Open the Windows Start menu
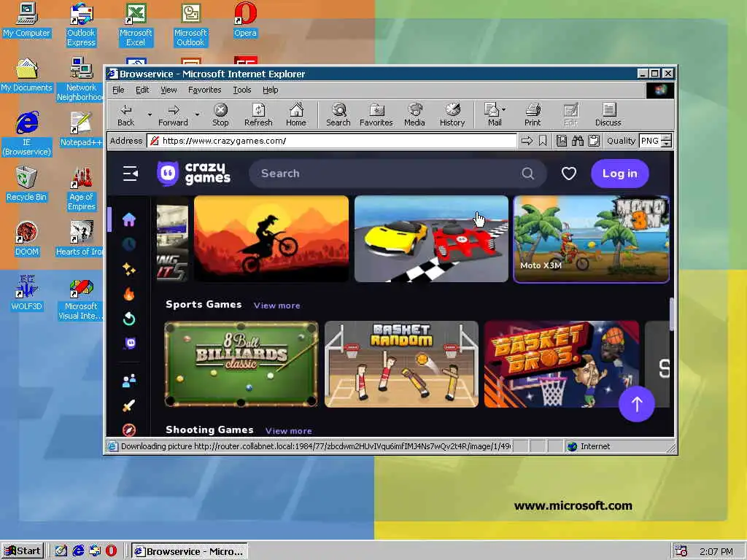747x560 pixels. pyautogui.click(x=23, y=551)
